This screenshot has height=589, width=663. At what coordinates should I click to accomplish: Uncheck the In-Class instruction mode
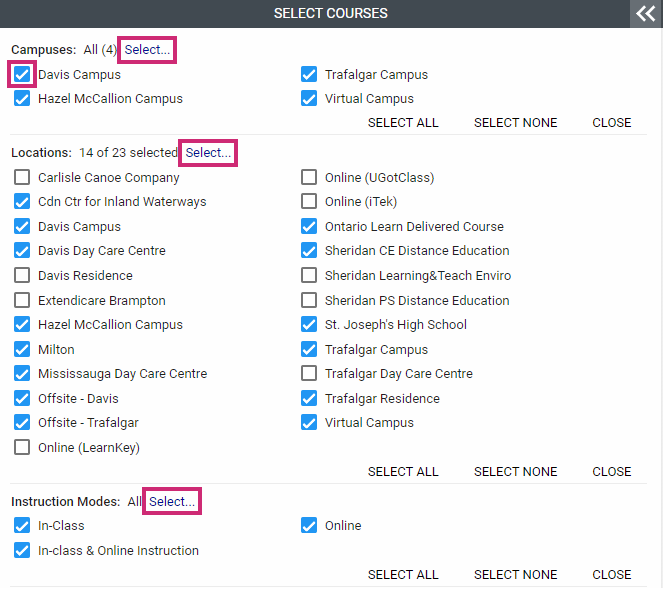click(x=22, y=526)
